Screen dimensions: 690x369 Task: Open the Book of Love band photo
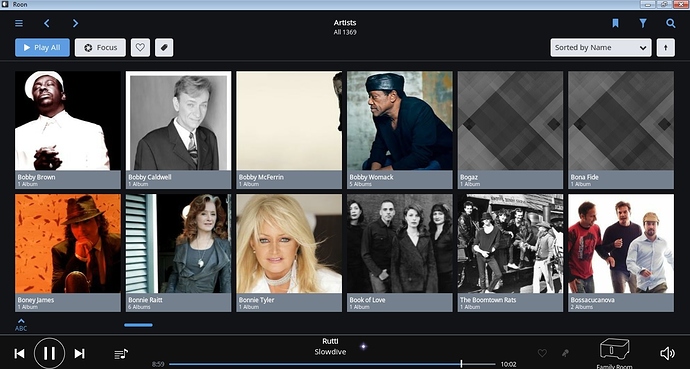tap(400, 244)
